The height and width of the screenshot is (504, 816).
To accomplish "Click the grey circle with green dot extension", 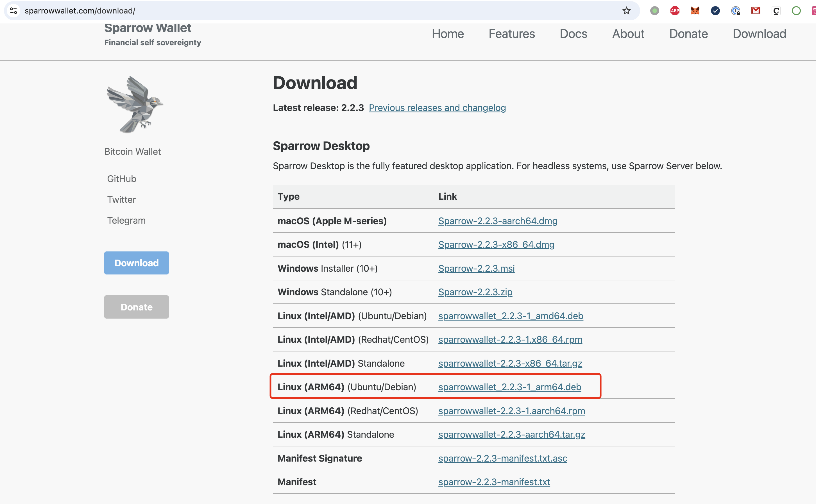I will click(x=654, y=11).
